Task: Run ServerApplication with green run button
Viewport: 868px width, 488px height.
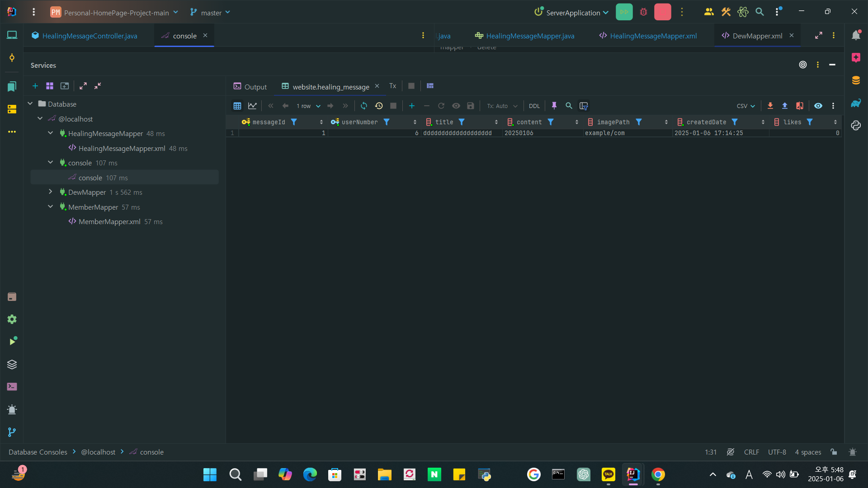Action: coord(624,12)
